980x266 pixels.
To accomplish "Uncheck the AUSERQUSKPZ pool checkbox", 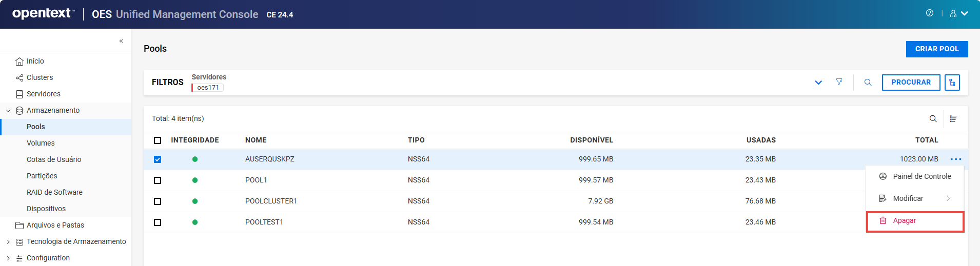I will coord(158,159).
